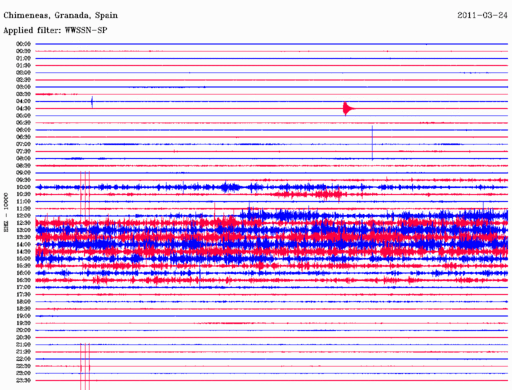512x390 pixels.
Task: Select the '14:00' time label
Action: click(x=23, y=244)
